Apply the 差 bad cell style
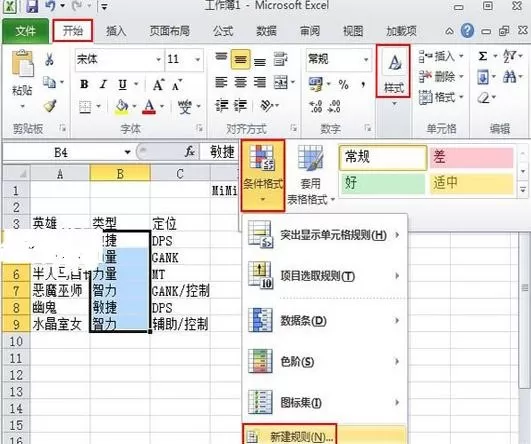 pyautogui.click(x=471, y=157)
